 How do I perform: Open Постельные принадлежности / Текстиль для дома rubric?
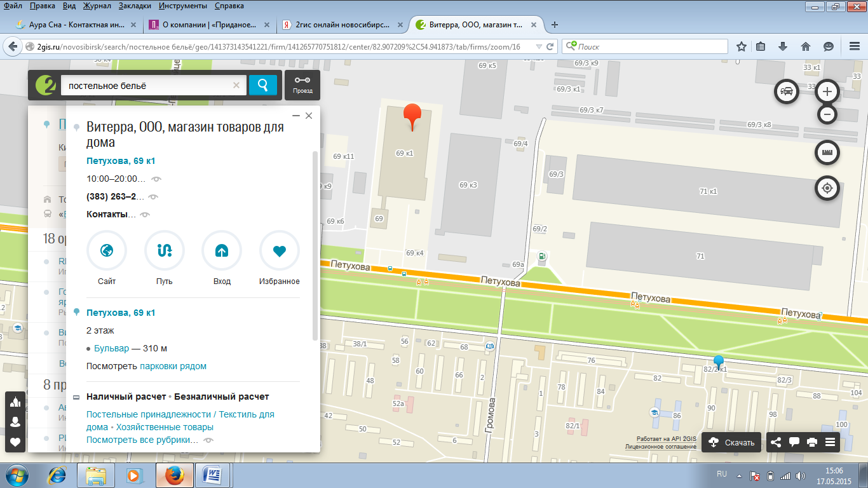click(180, 421)
